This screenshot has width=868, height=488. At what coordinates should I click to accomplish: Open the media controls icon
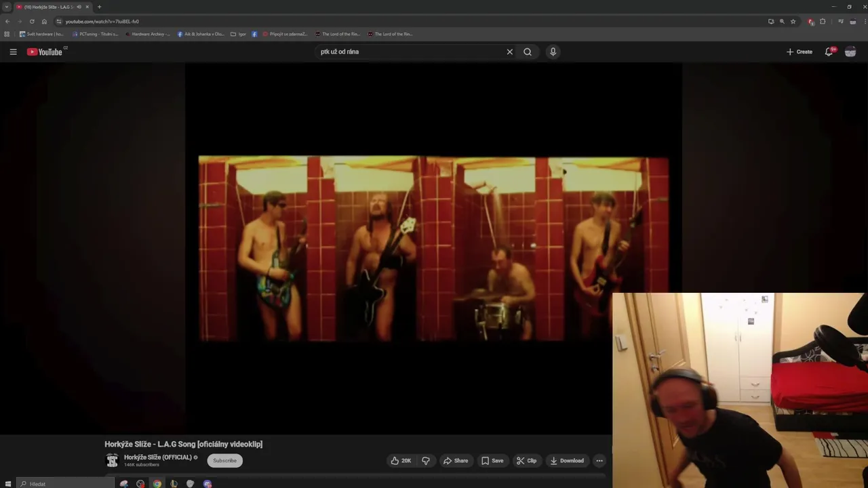point(841,22)
